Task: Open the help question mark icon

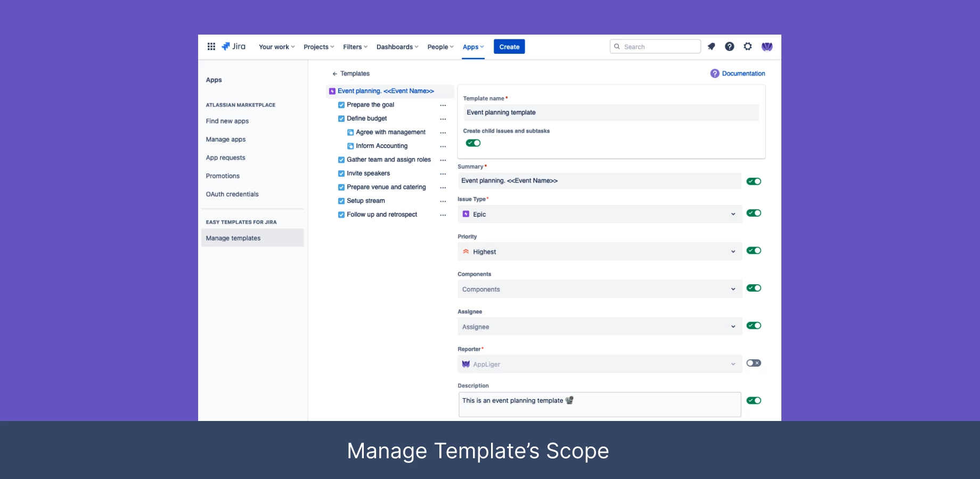Action: click(729, 47)
